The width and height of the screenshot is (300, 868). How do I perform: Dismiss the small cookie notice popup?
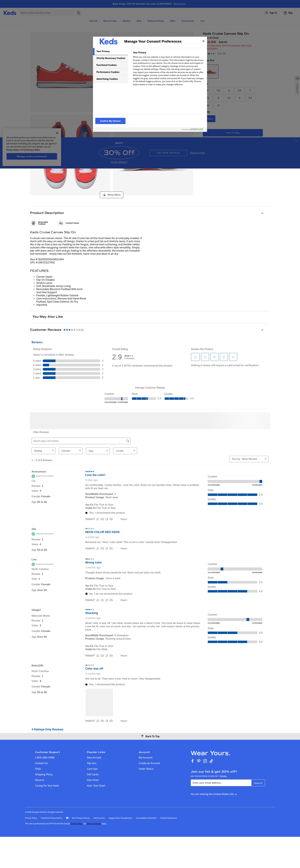57,133
